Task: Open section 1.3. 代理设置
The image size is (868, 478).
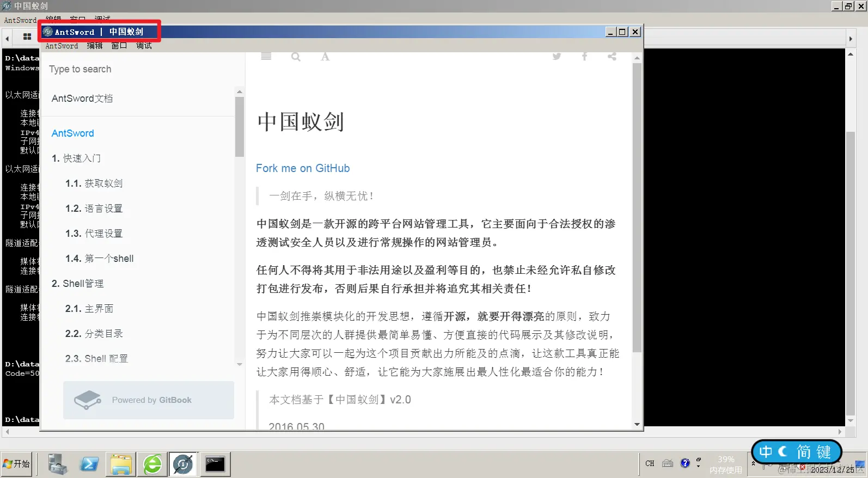Action: coord(94,234)
